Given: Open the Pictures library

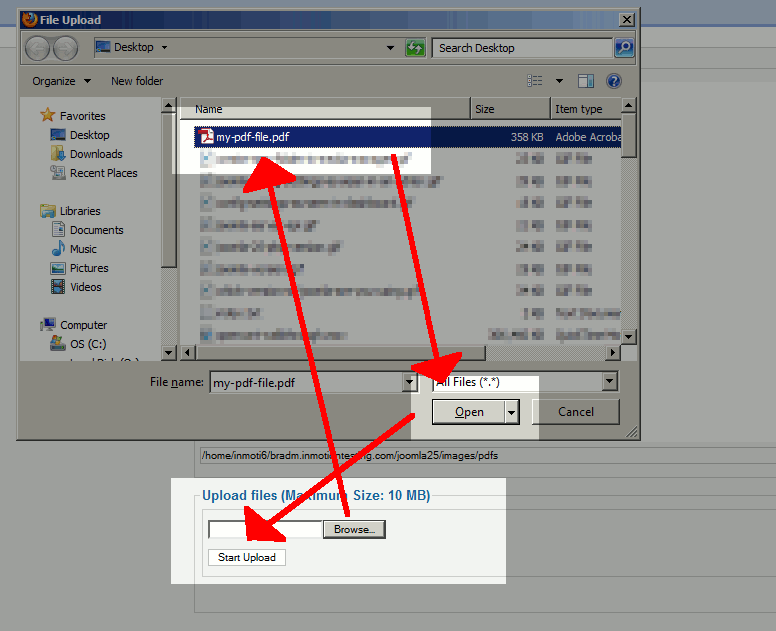Looking at the screenshot, I should click(x=79, y=268).
